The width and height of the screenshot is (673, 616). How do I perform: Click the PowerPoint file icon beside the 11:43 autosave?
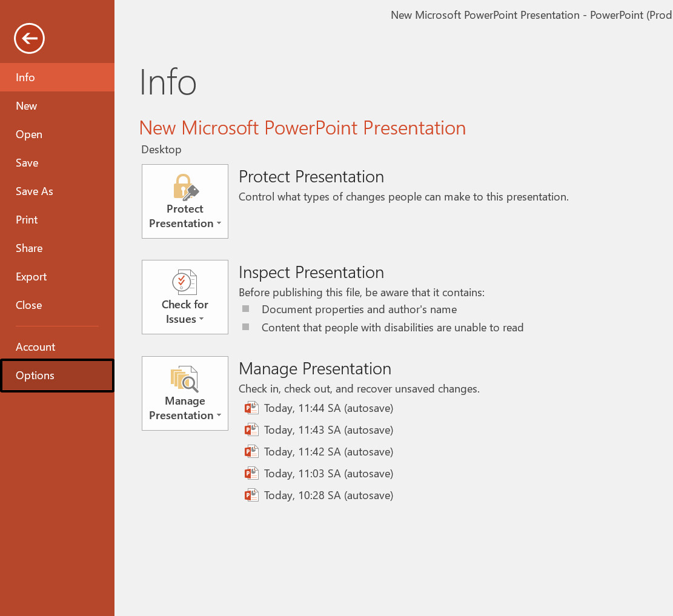point(251,429)
